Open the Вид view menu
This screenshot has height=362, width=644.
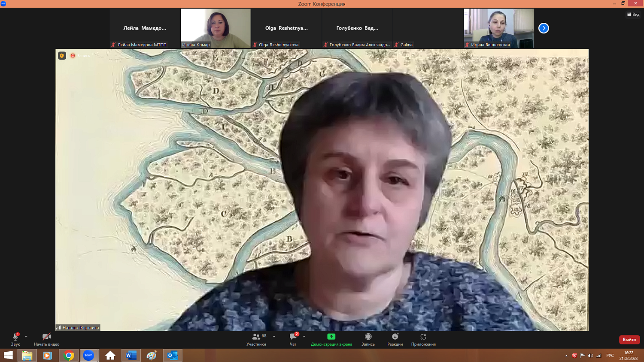(633, 15)
